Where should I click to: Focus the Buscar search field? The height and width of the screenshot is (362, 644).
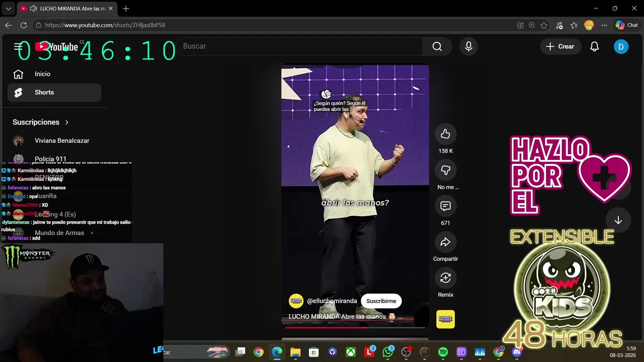[299, 46]
